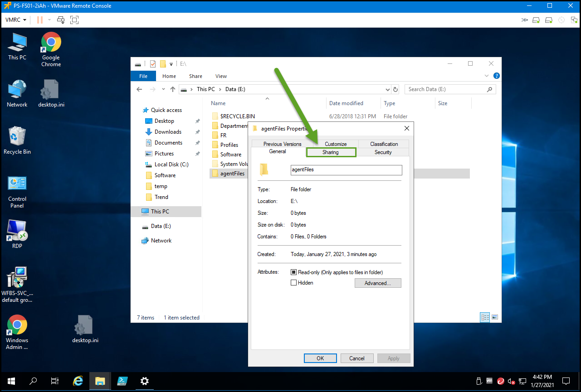Open Internet Explorer from taskbar
581x392 pixels.
(x=78, y=381)
